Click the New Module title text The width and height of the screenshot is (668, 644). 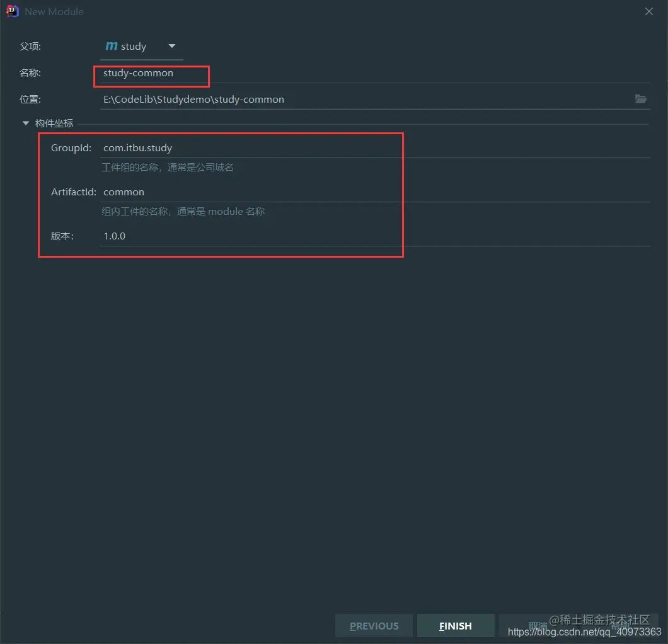point(54,12)
